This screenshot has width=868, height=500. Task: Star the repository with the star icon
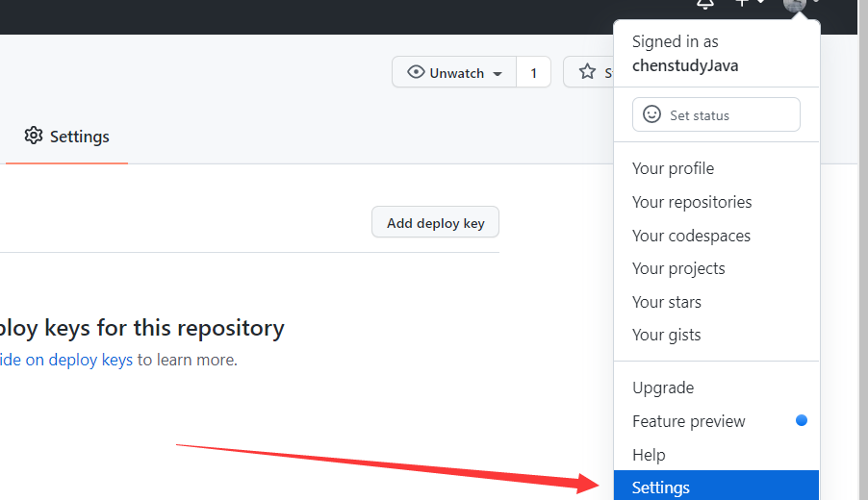pyautogui.click(x=587, y=72)
